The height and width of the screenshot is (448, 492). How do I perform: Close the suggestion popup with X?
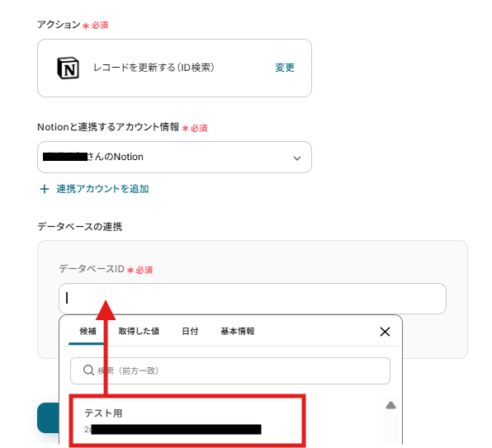[385, 332]
